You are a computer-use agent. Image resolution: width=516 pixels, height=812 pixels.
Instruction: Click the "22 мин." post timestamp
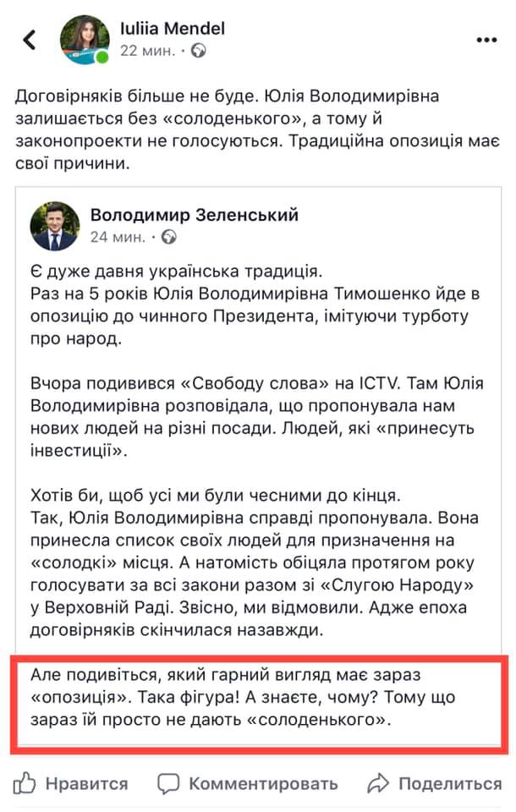(x=148, y=51)
